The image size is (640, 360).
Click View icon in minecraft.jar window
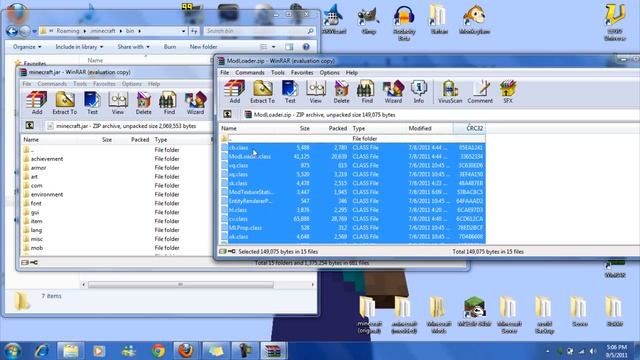118,102
